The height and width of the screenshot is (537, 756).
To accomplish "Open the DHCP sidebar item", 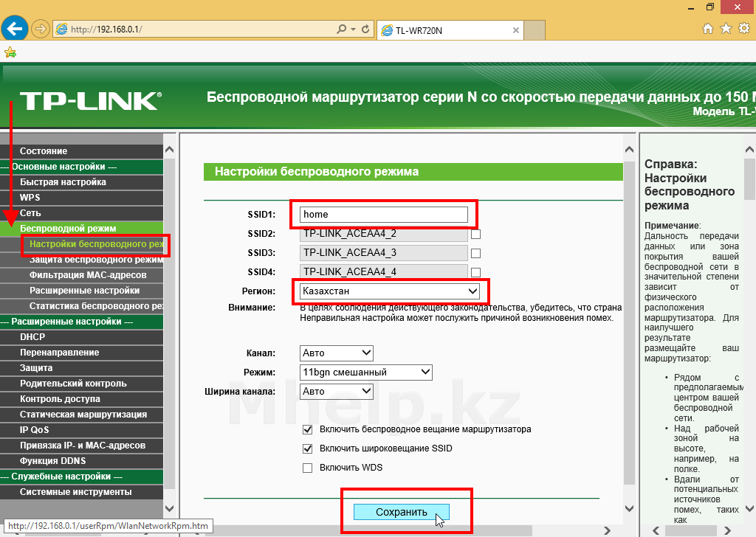I will (81, 336).
